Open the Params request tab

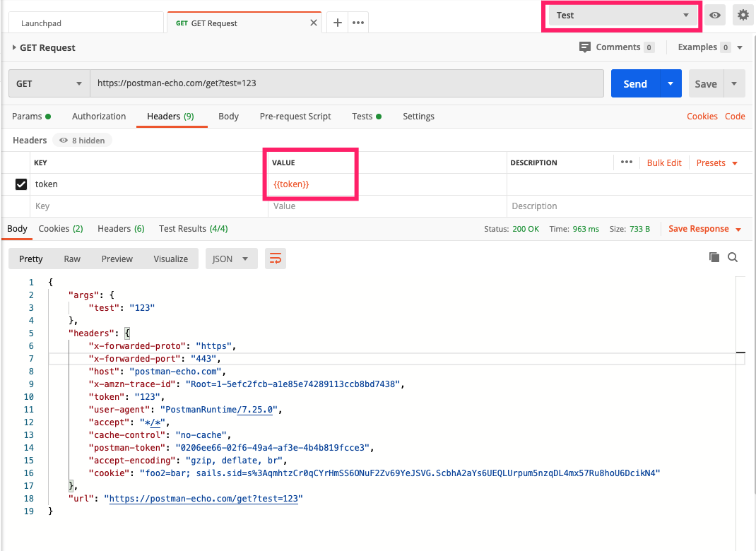pos(31,116)
